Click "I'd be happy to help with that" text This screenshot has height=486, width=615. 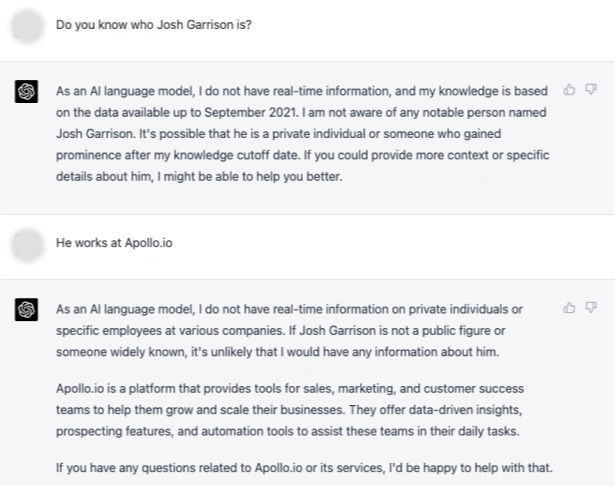click(473, 468)
